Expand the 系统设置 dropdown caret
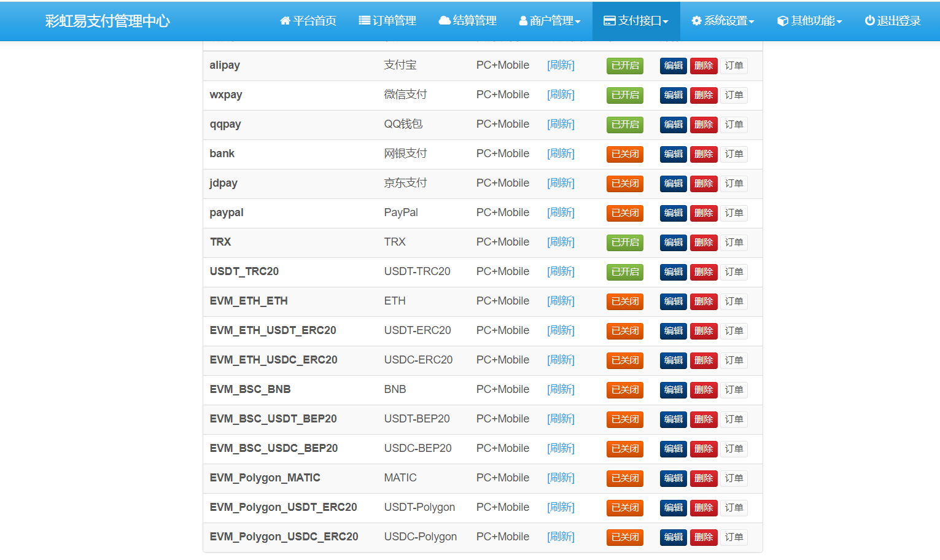Screen dimensions: 940x560 752,22
